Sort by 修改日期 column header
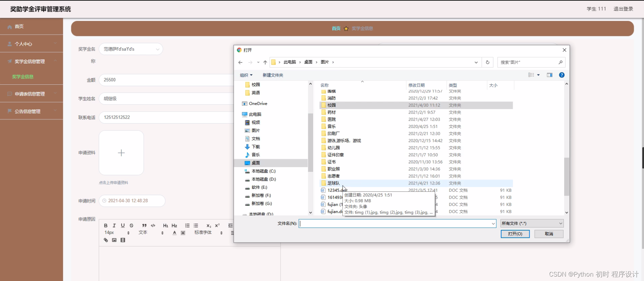The image size is (644, 281). (x=426, y=85)
